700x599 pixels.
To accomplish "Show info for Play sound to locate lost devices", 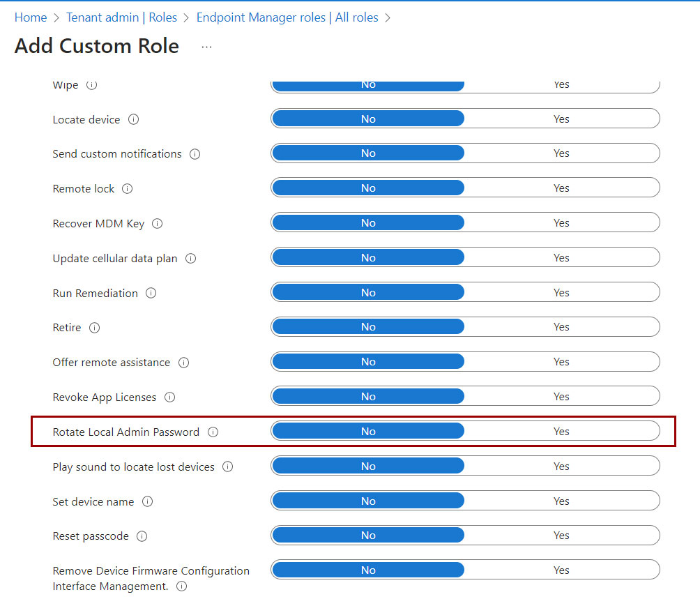I will (228, 467).
